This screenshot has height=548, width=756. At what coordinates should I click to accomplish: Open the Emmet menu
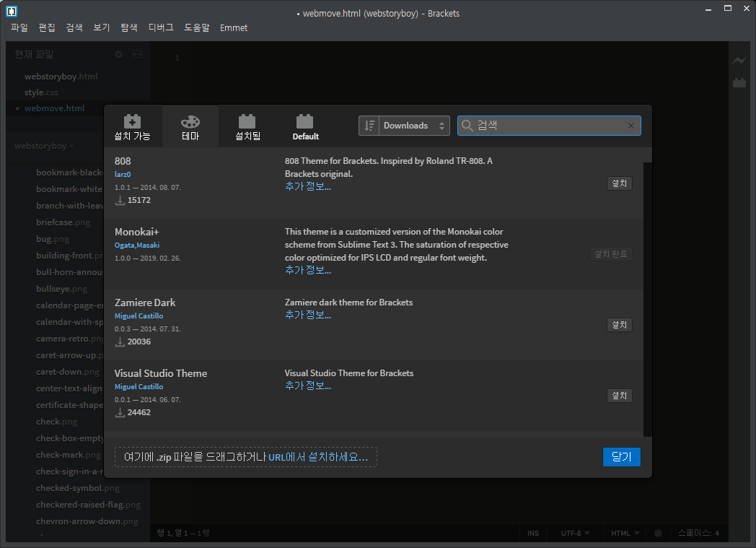tap(234, 28)
